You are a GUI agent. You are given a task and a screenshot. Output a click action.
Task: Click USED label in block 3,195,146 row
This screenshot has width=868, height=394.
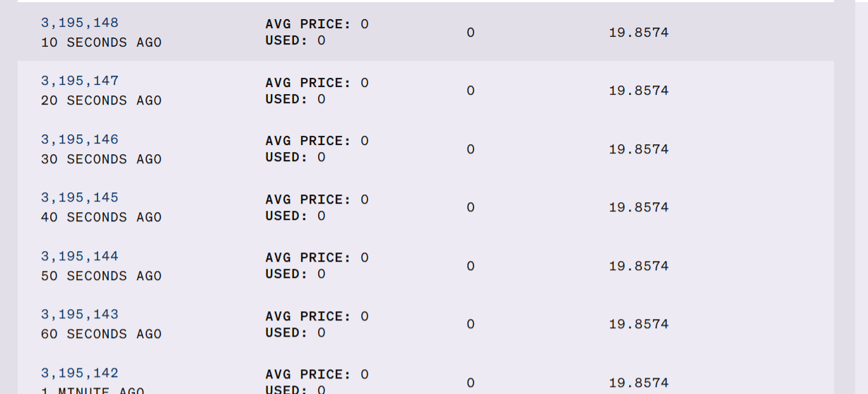coord(286,157)
